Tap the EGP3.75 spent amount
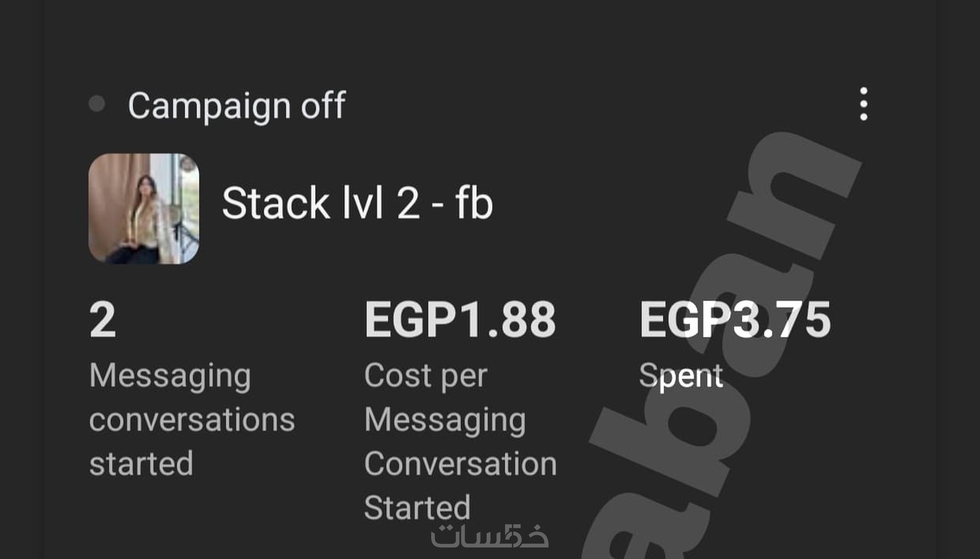This screenshot has width=980, height=559. 735,320
